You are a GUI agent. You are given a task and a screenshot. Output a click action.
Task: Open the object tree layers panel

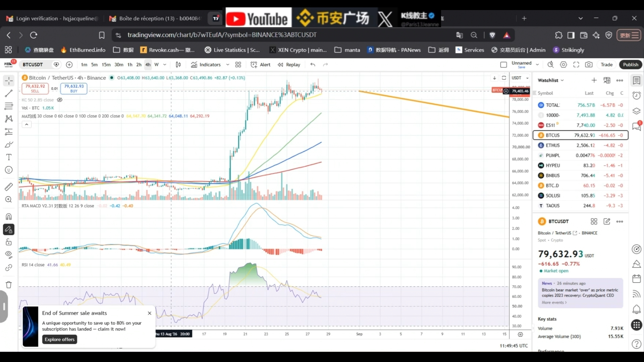coord(636,111)
